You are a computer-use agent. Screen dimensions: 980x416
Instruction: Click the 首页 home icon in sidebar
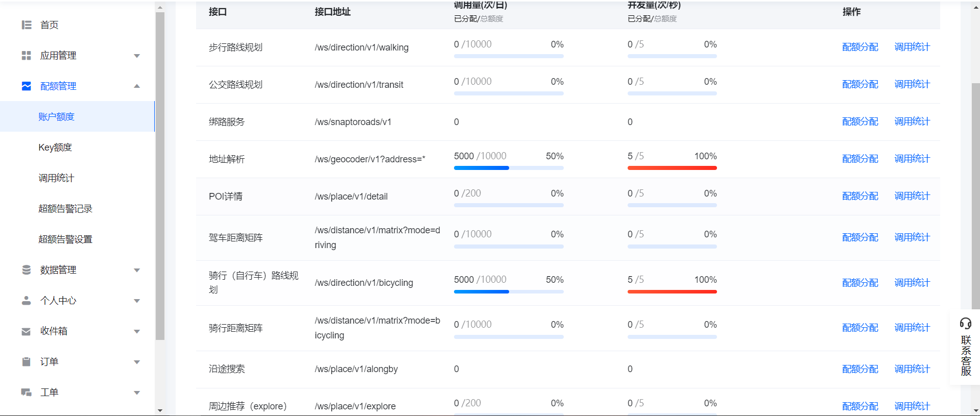click(x=27, y=25)
